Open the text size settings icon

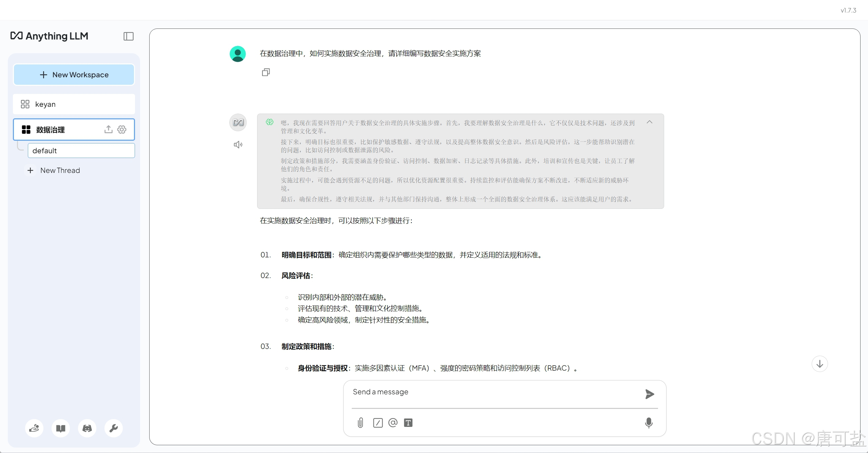(x=408, y=422)
